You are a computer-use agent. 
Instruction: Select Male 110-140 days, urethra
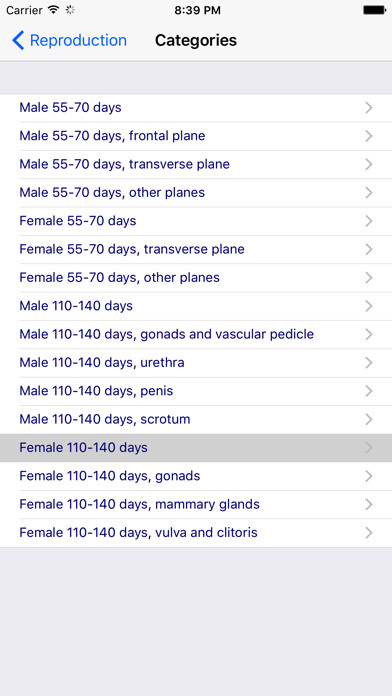coord(196,363)
